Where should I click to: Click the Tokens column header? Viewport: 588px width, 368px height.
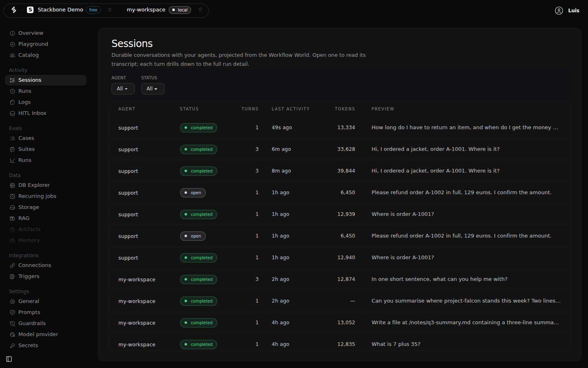(345, 109)
